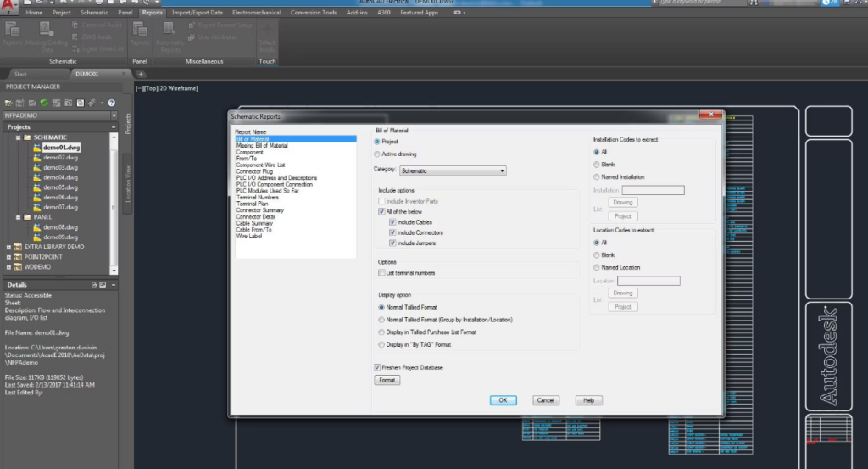
Task: Switch to the Home ribbon tab
Action: pos(34,12)
